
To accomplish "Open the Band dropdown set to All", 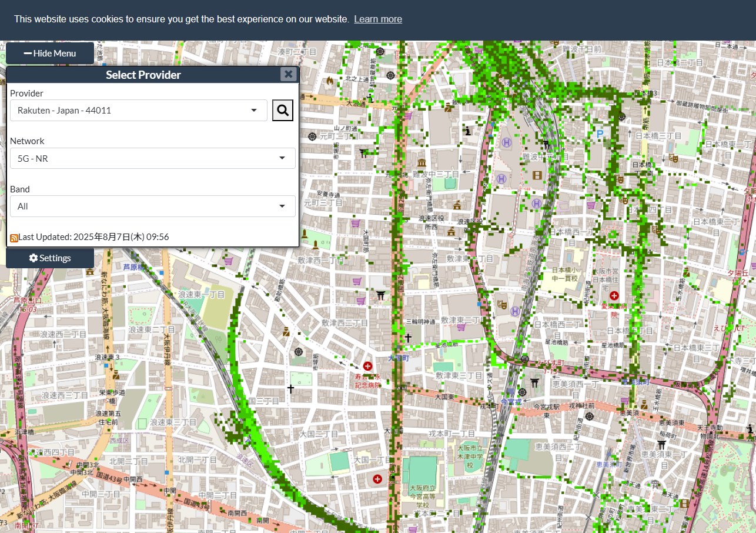I will (153, 206).
